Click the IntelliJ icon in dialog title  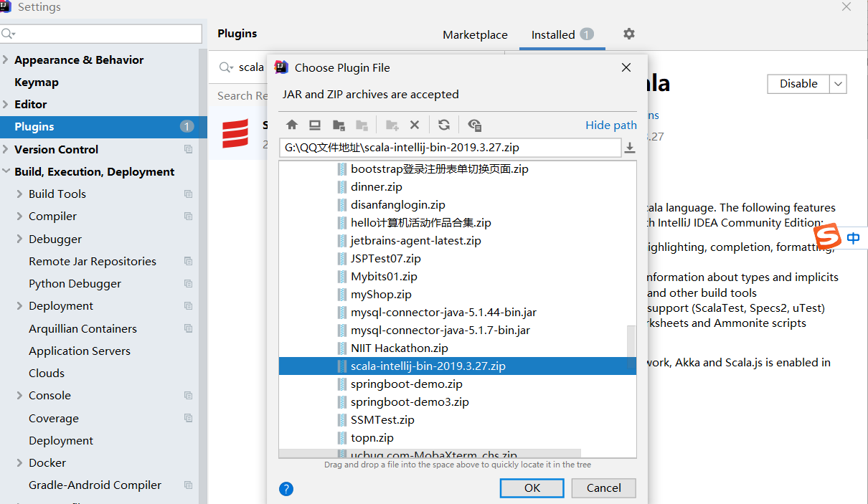pyautogui.click(x=282, y=67)
